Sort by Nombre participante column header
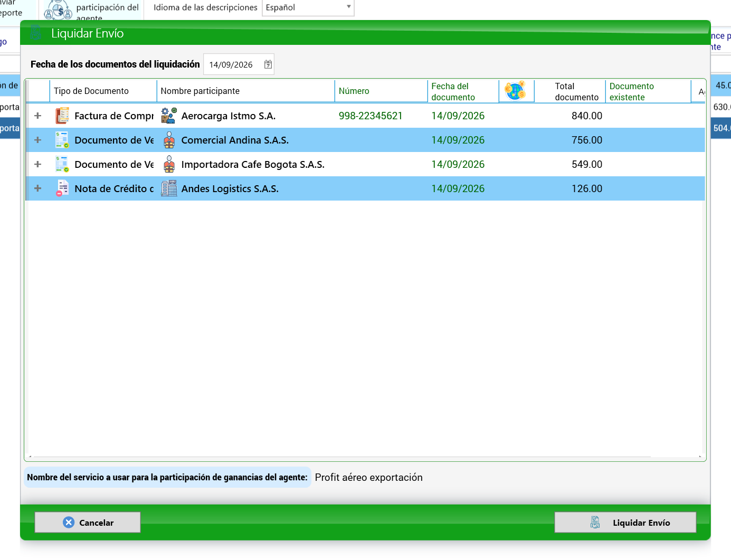Image resolution: width=731 pixels, height=560 pixels. point(245,91)
